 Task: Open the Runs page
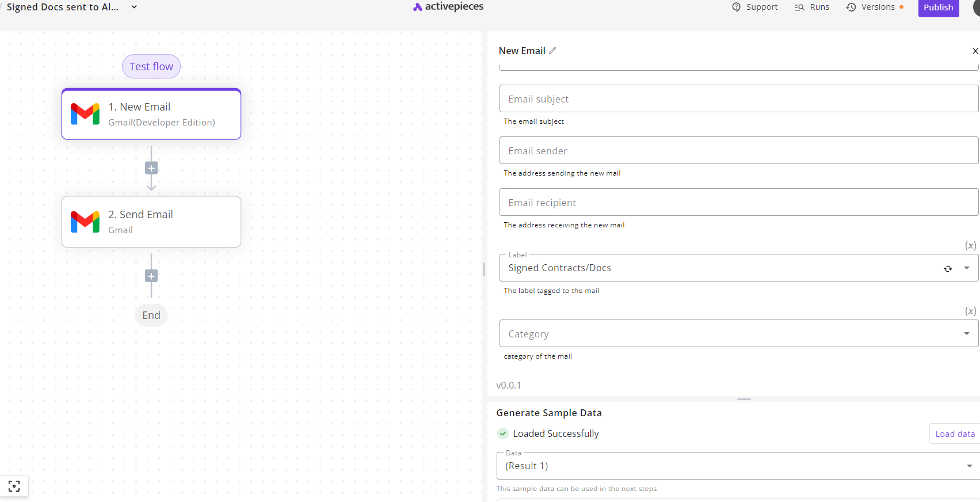tap(812, 7)
